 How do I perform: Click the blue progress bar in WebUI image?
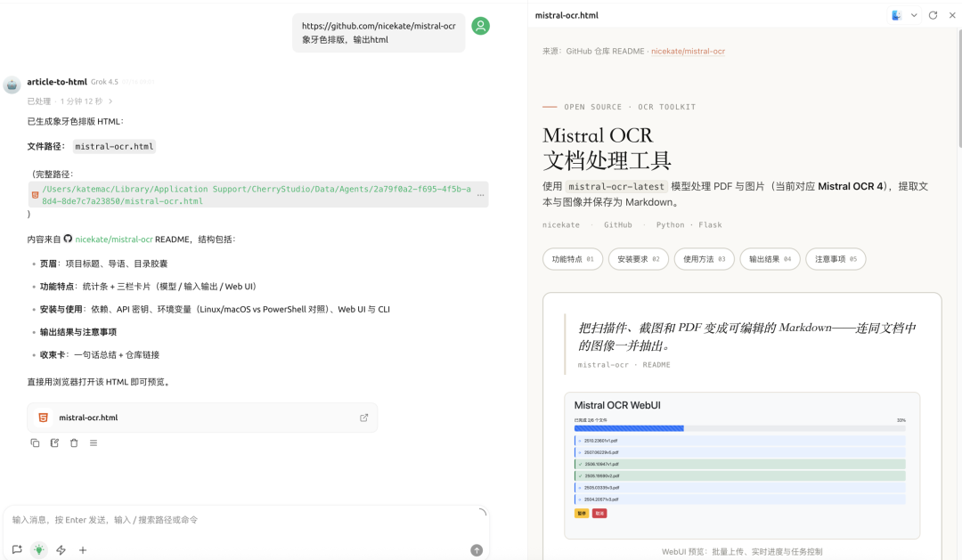point(629,429)
